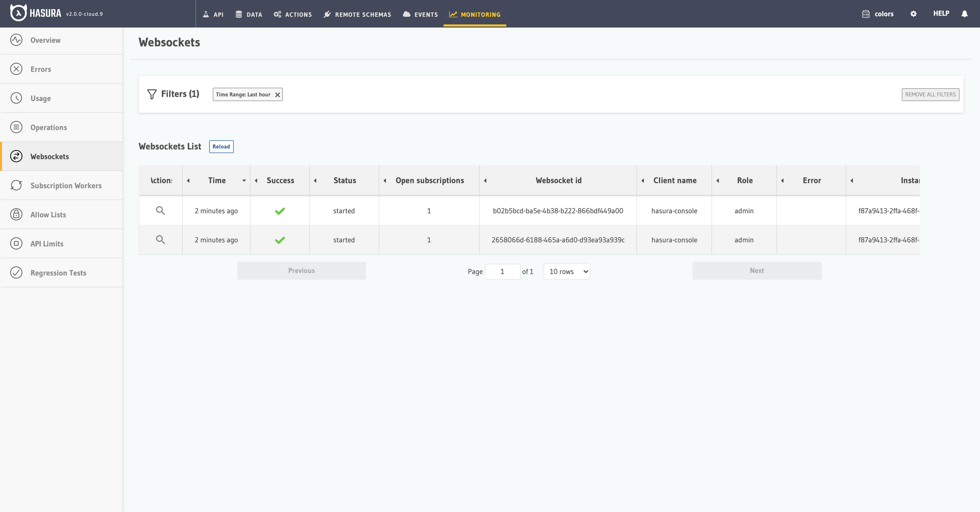Screen dimensions: 980x512
Task: Inspect the first websocket row details
Action: point(160,211)
